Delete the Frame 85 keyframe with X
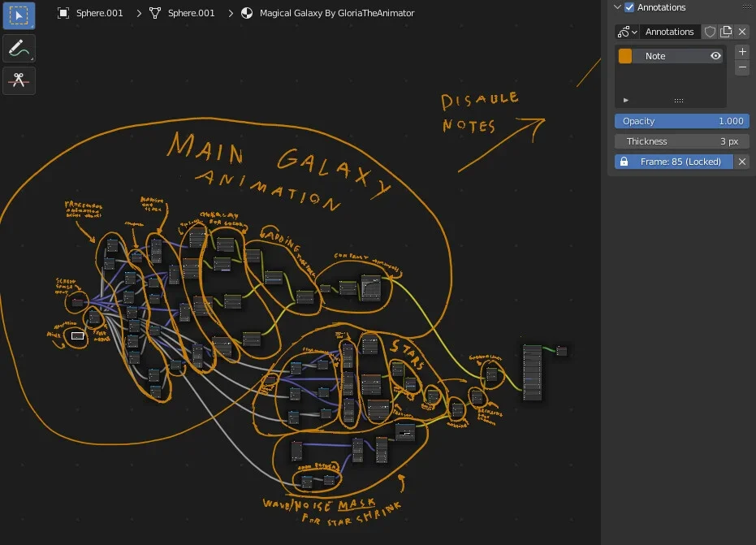Screen dimensions: 756x545 point(741,161)
